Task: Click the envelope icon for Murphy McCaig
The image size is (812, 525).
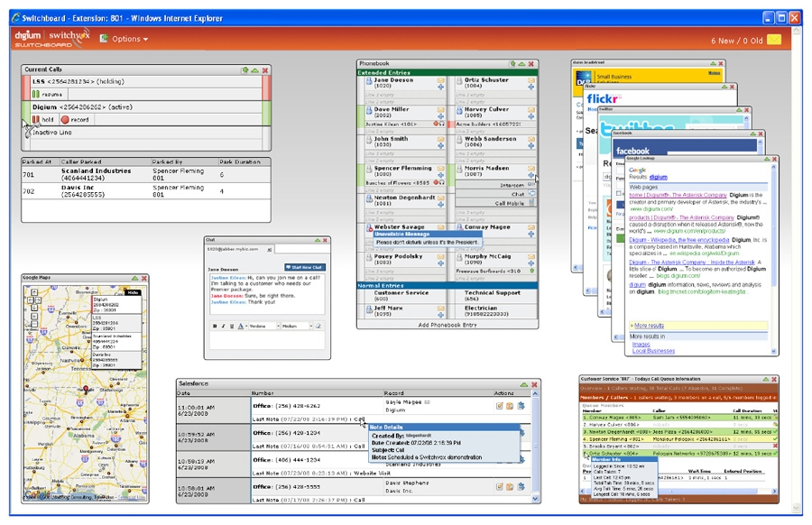Action: tap(531, 257)
